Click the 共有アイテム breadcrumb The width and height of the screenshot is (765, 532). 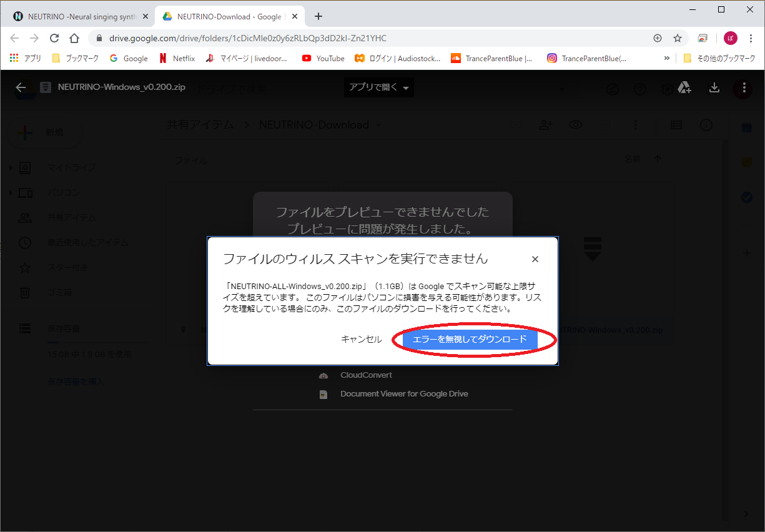pyautogui.click(x=200, y=125)
